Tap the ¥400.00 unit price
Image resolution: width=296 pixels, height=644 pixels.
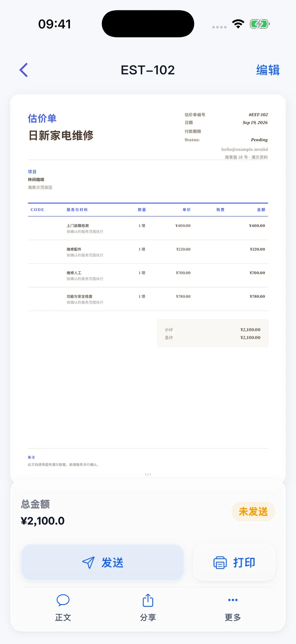pyautogui.click(x=183, y=226)
